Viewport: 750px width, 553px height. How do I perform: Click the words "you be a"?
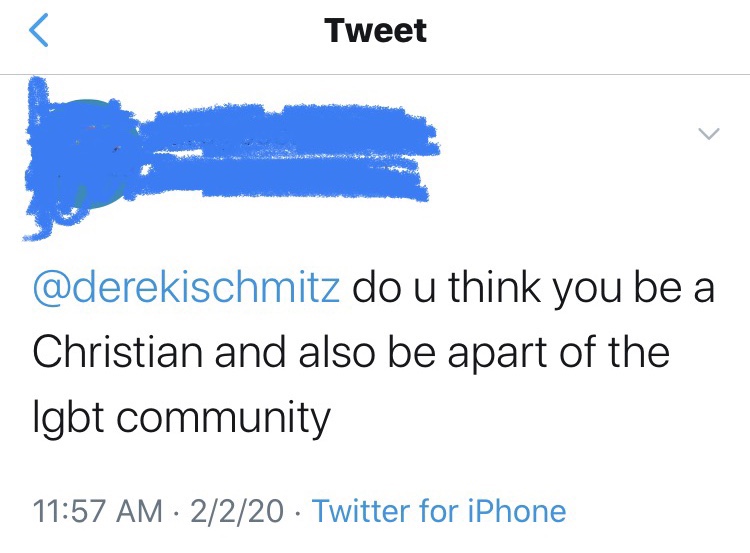640,290
